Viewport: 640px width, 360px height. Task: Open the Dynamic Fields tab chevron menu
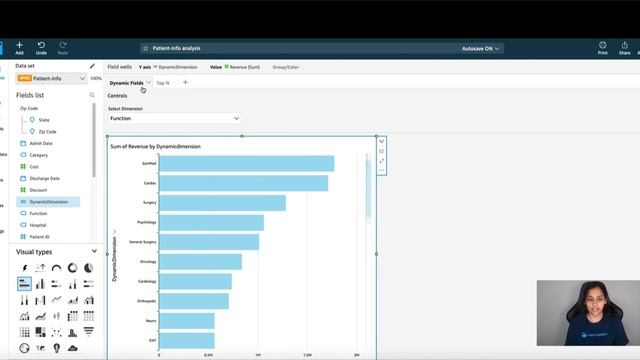tap(149, 82)
